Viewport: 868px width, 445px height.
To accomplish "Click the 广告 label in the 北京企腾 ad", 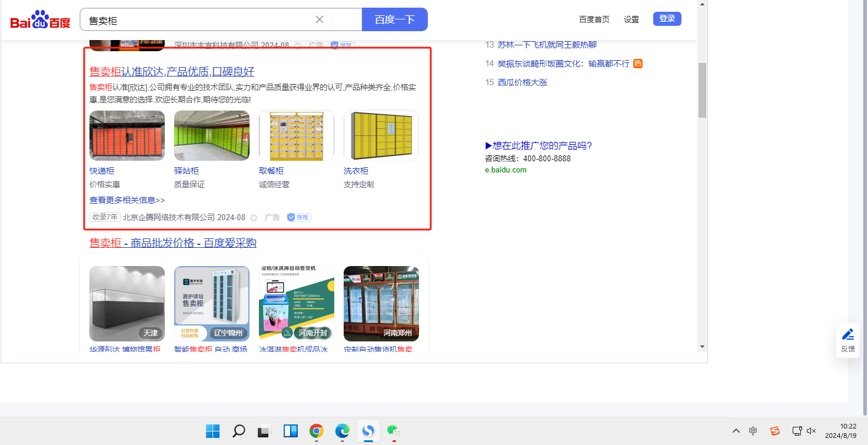I will click(272, 217).
